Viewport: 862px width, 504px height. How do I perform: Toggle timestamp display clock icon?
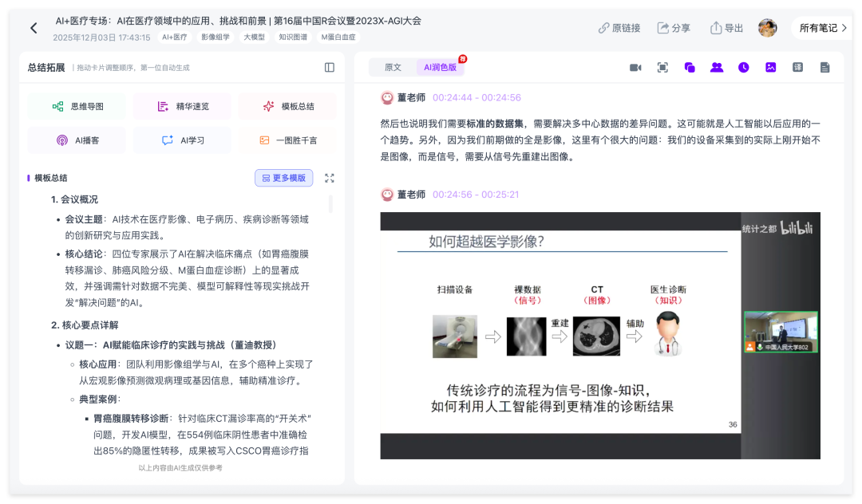pyautogui.click(x=743, y=68)
